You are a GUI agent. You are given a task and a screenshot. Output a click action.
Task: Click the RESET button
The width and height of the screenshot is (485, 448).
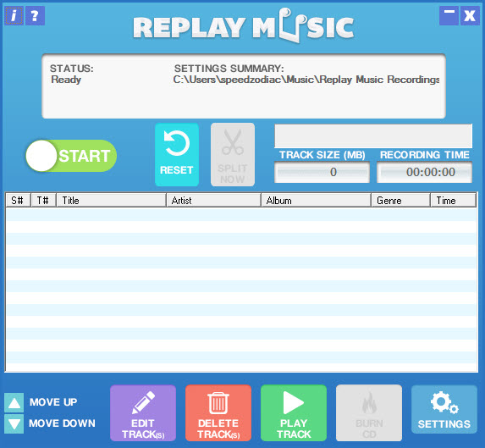pyautogui.click(x=177, y=155)
